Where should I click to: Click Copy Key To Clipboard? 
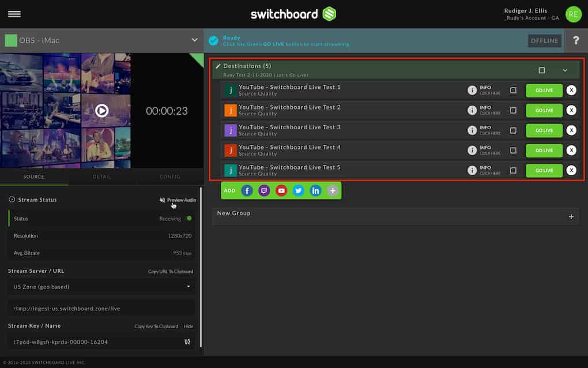(x=156, y=326)
